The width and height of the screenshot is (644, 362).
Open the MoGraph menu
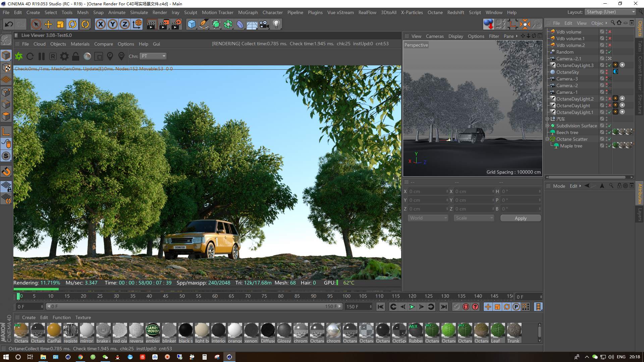(x=248, y=12)
